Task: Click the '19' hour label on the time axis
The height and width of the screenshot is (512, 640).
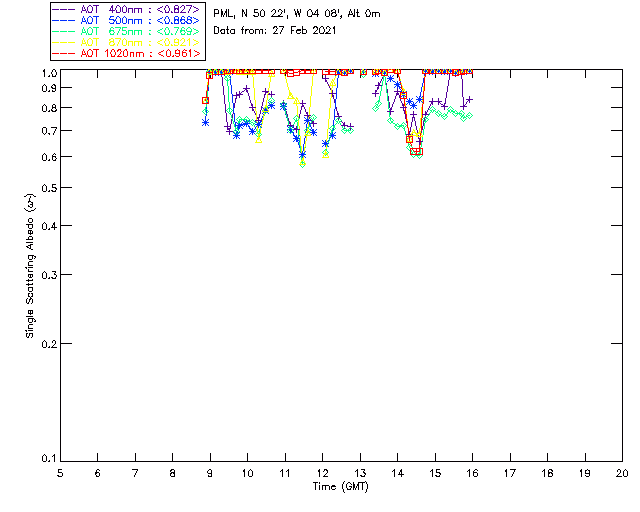Action: click(x=585, y=473)
